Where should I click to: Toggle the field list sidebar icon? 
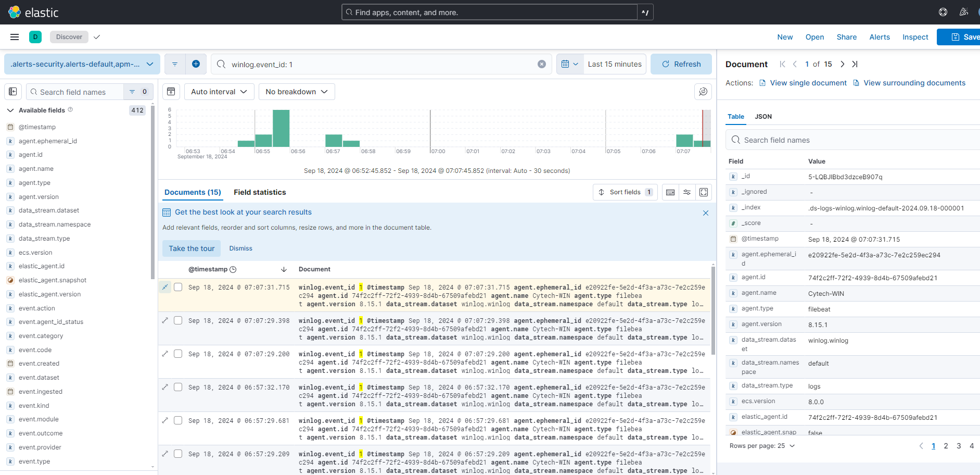pyautogui.click(x=13, y=92)
